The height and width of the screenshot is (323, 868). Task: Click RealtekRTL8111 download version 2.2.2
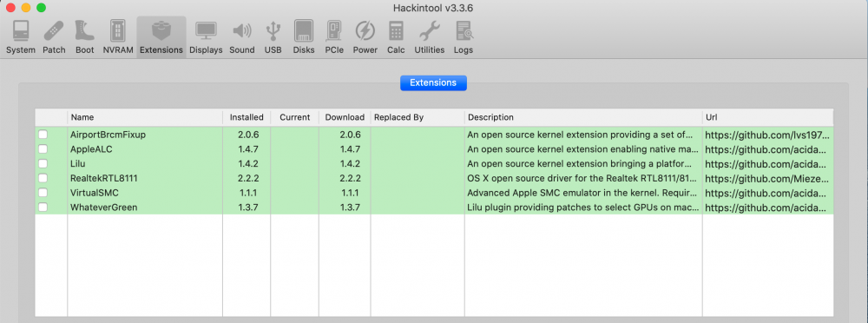pos(351,178)
